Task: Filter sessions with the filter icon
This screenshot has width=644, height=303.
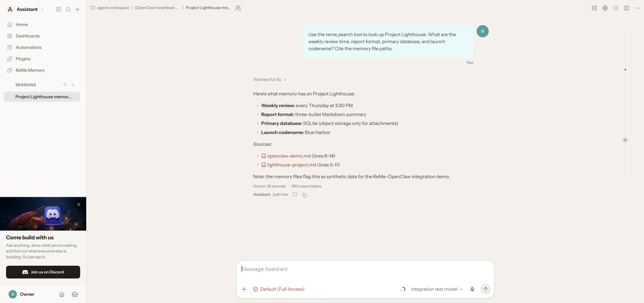Action: 65,85
